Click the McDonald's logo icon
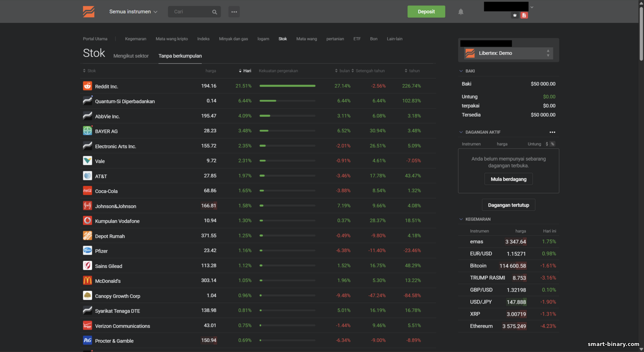 pyautogui.click(x=88, y=280)
